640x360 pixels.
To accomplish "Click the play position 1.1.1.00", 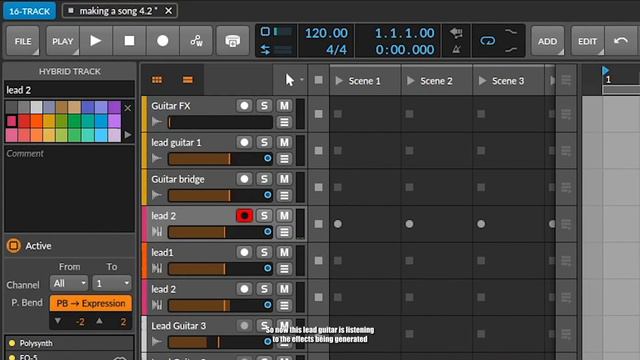I will [404, 33].
